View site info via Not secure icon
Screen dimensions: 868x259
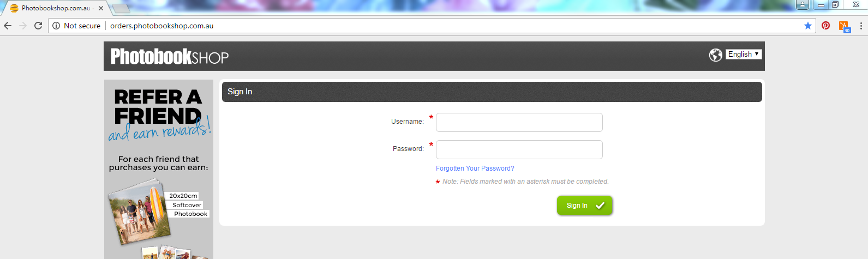click(56, 26)
